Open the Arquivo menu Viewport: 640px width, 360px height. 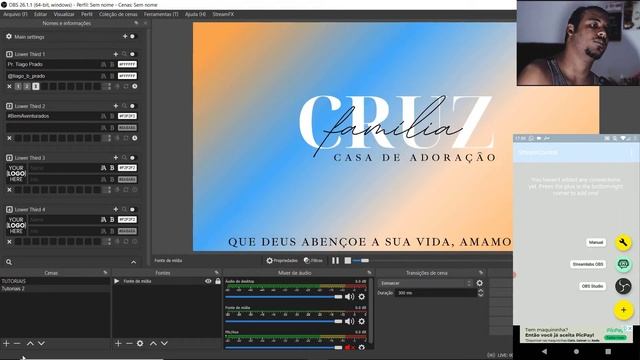click(x=15, y=14)
